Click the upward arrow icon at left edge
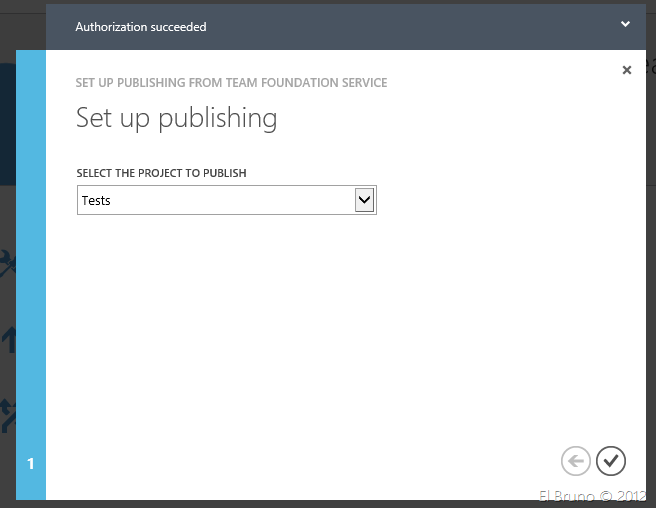This screenshot has width=656, height=508. 7,340
